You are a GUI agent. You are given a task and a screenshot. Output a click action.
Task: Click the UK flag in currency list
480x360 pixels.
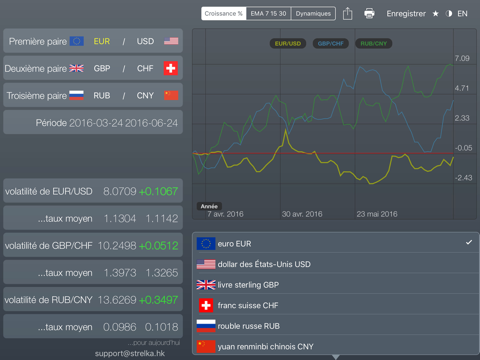click(x=206, y=285)
